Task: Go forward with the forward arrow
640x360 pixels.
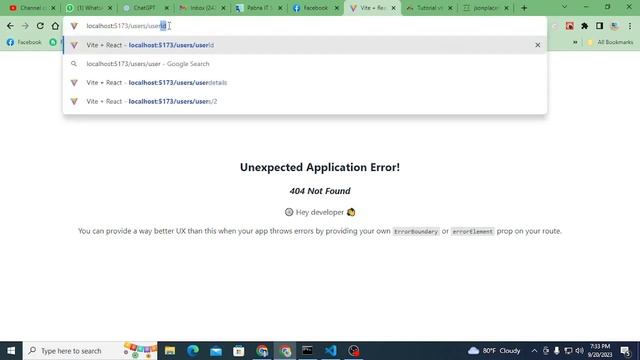Action: 25,26
